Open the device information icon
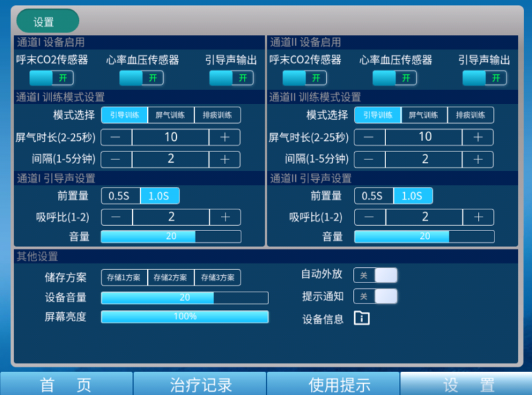 pyautogui.click(x=362, y=318)
